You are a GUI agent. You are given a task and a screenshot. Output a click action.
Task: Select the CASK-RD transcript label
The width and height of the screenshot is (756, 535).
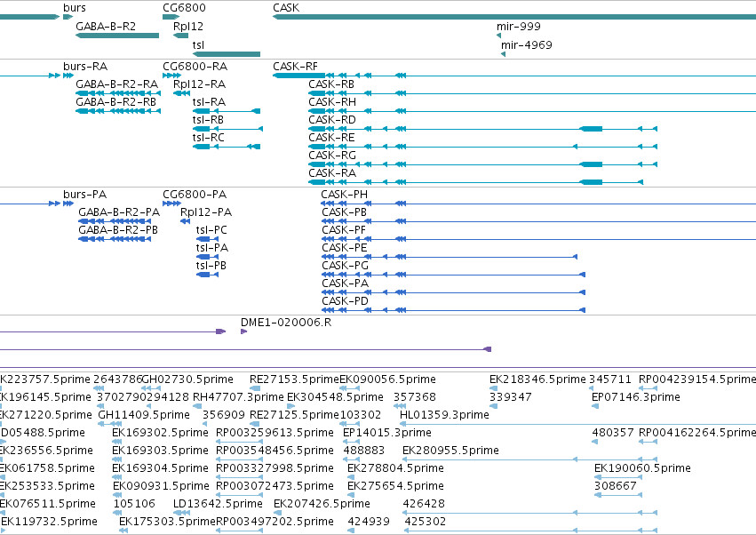332,120
